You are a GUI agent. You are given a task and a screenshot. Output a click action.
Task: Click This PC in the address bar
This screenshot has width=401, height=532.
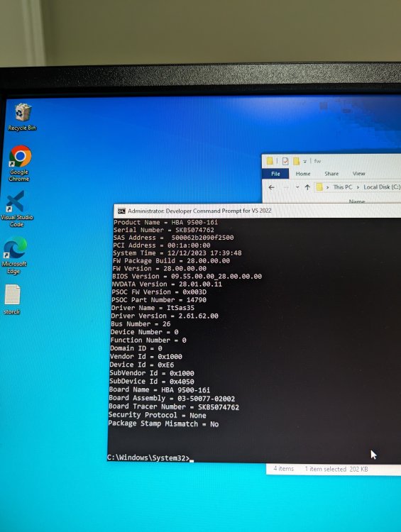(x=343, y=187)
